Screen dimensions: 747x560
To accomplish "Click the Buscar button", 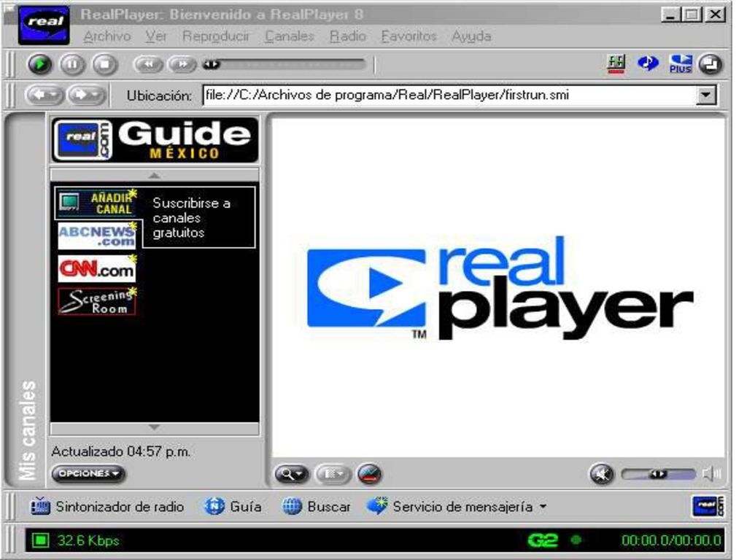I will click(x=316, y=507).
